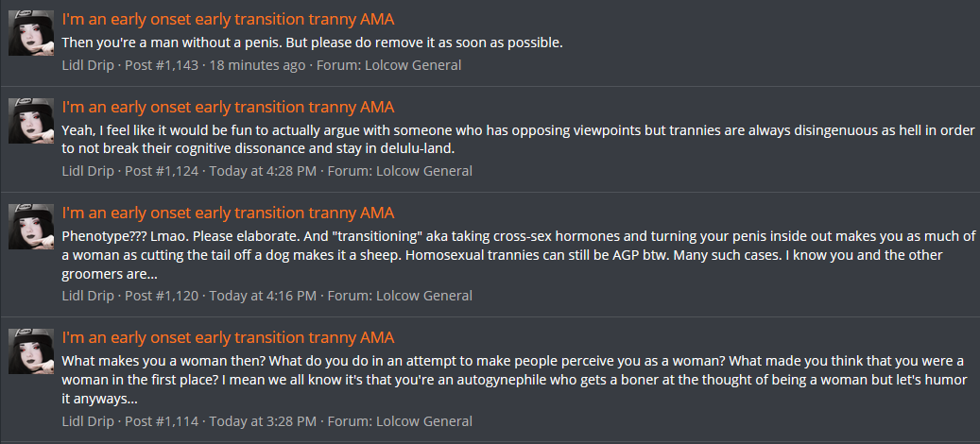Open the orange thread title above post #1,124

[x=228, y=107]
